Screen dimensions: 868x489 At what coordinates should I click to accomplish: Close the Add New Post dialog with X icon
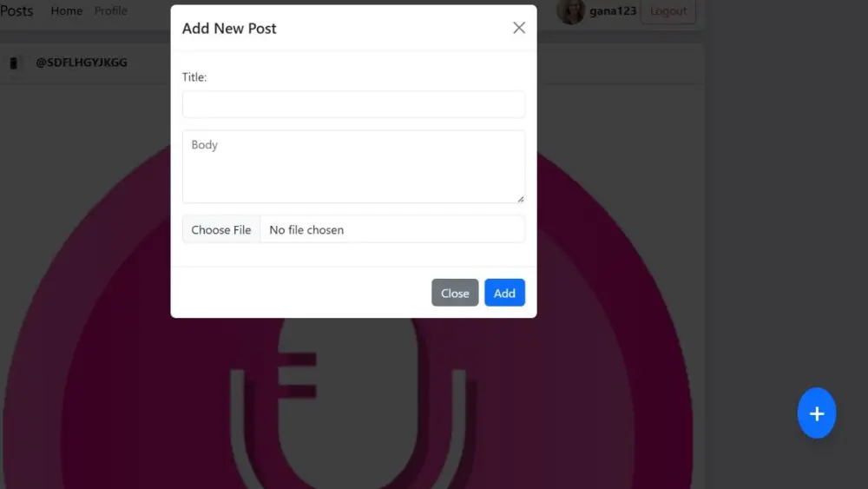pos(519,28)
